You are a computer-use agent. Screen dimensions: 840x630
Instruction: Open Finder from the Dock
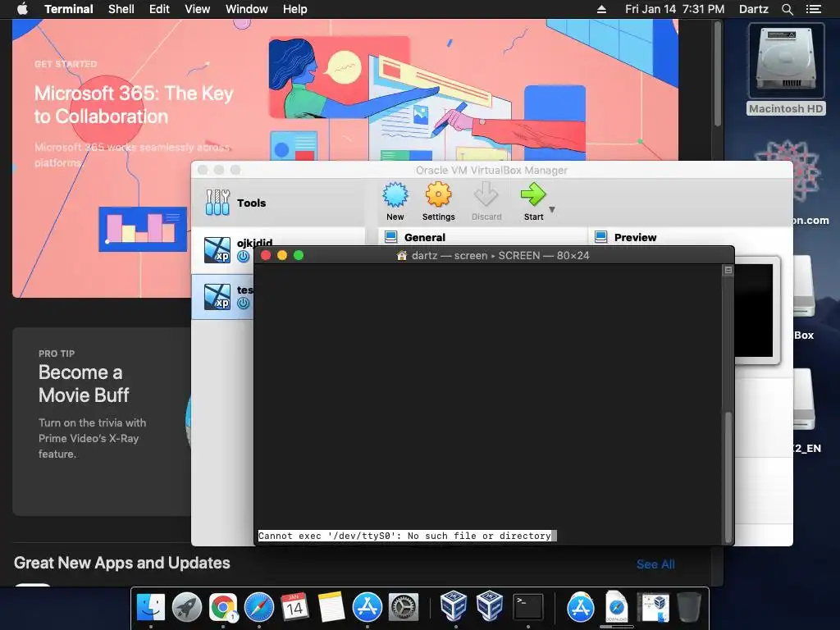click(x=151, y=608)
